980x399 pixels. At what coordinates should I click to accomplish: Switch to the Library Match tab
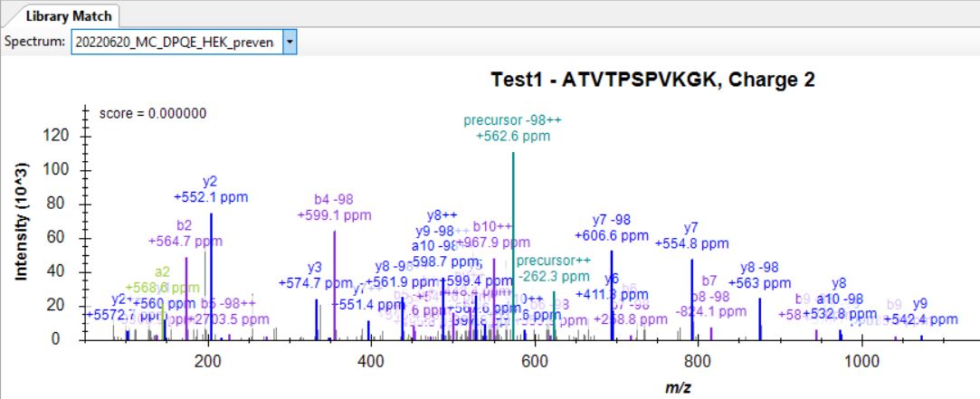click(x=67, y=16)
